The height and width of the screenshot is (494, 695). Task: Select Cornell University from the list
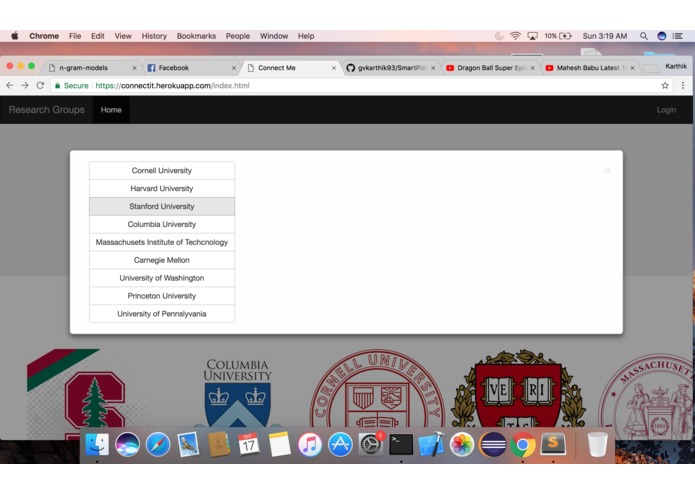pos(162,171)
